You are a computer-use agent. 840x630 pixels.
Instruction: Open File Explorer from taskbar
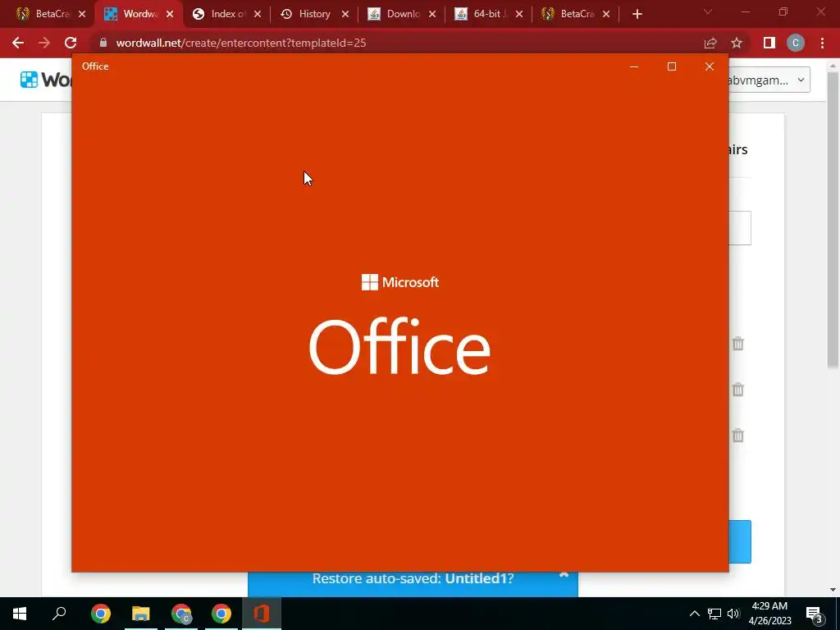click(141, 614)
